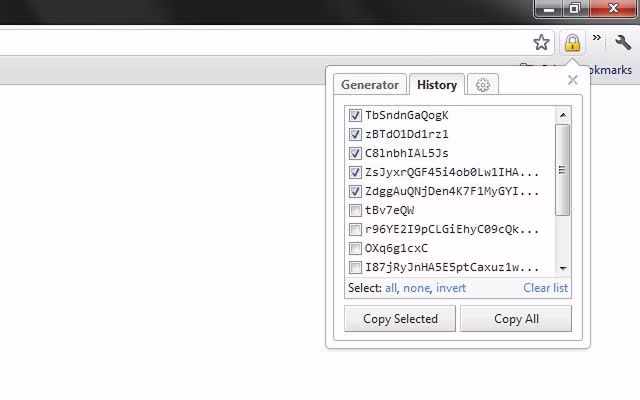Click the password text zBTdO1Dd1rz1
This screenshot has width=640, height=400.
407,134
